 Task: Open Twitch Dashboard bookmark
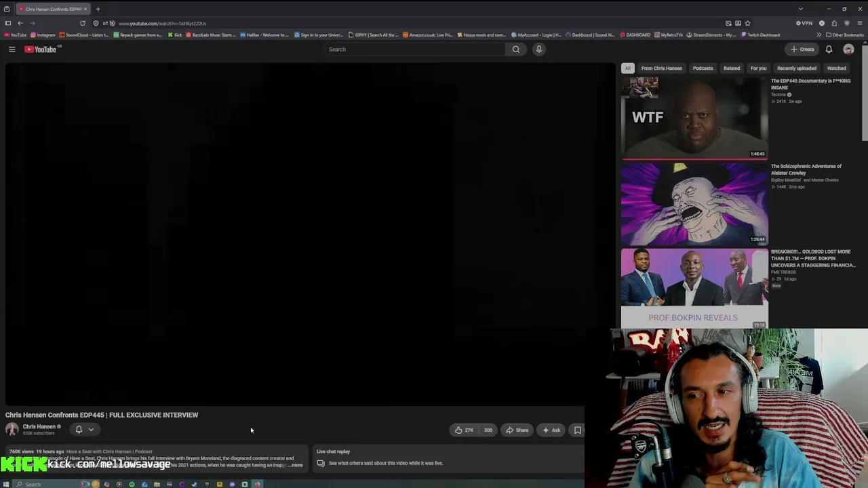(760, 35)
